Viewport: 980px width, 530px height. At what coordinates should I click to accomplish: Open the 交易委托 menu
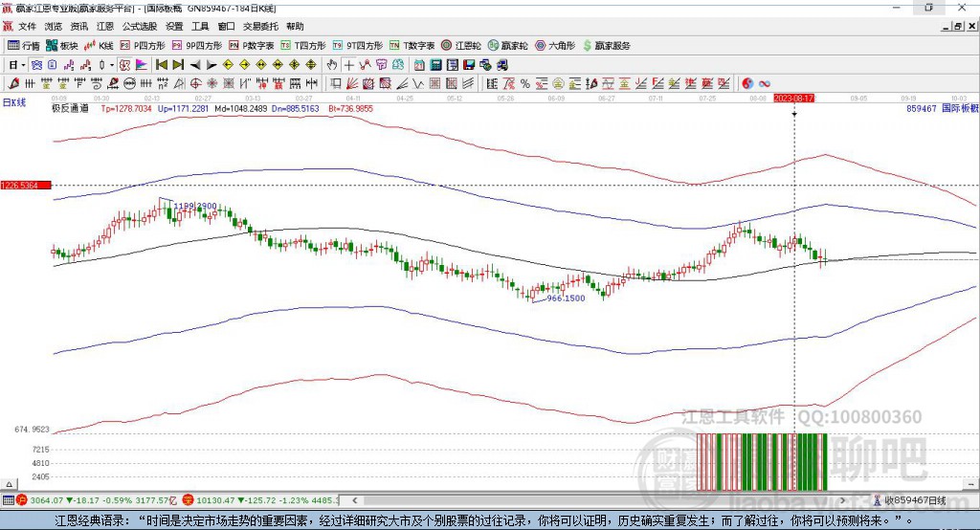(x=260, y=26)
